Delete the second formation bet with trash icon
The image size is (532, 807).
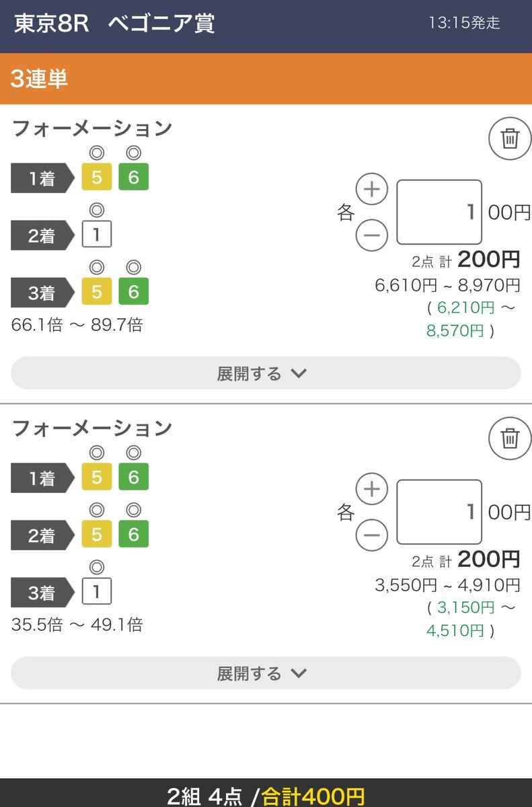point(510,438)
